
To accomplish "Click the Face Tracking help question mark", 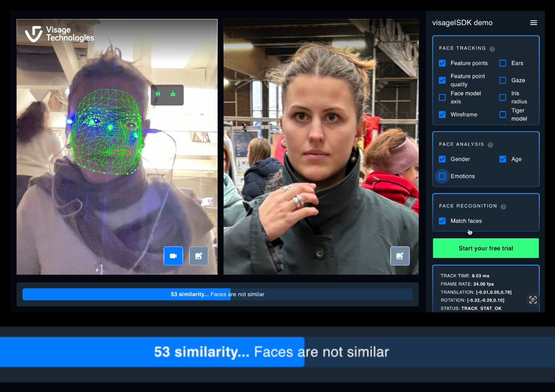I will tap(492, 49).
